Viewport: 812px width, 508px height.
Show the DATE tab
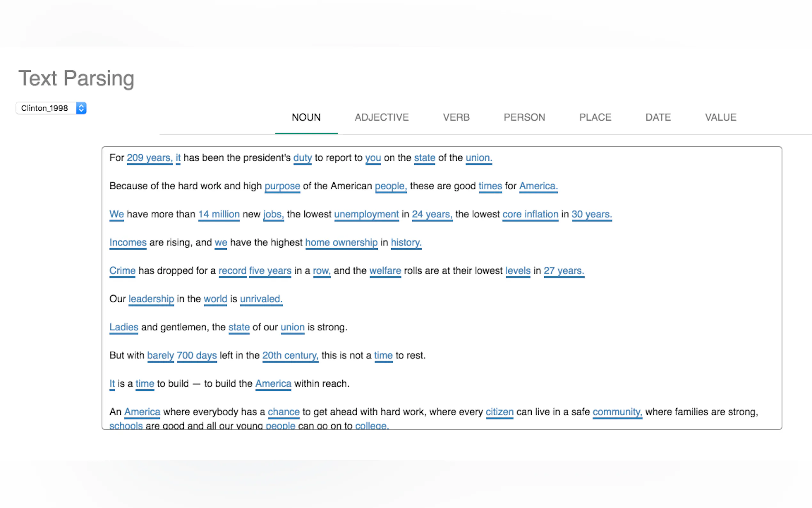tap(658, 117)
